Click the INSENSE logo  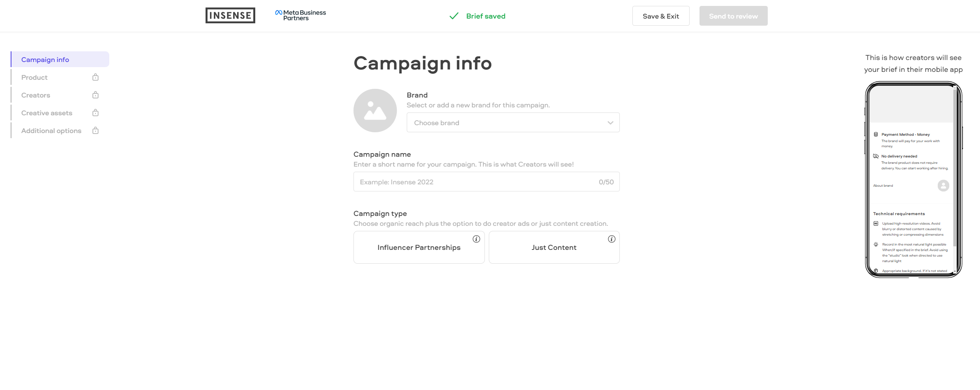point(230,15)
